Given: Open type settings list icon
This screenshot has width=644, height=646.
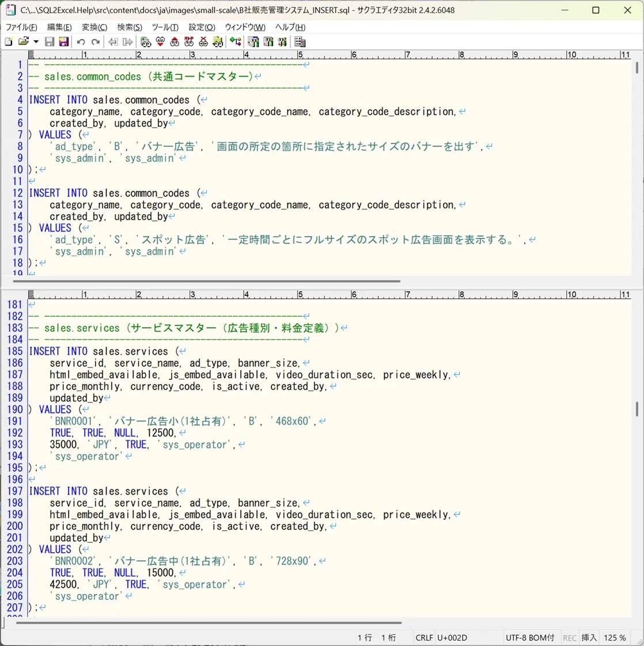Looking at the screenshot, I should pyautogui.click(x=253, y=41).
